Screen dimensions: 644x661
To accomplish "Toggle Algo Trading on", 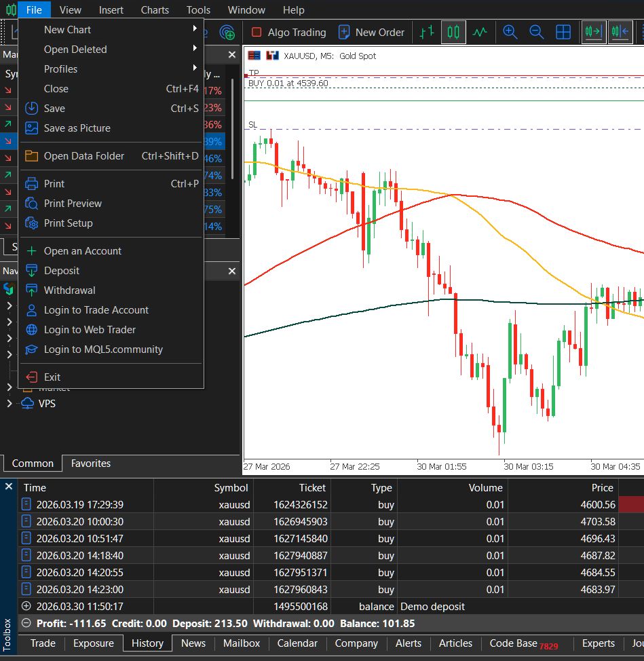I will point(288,32).
